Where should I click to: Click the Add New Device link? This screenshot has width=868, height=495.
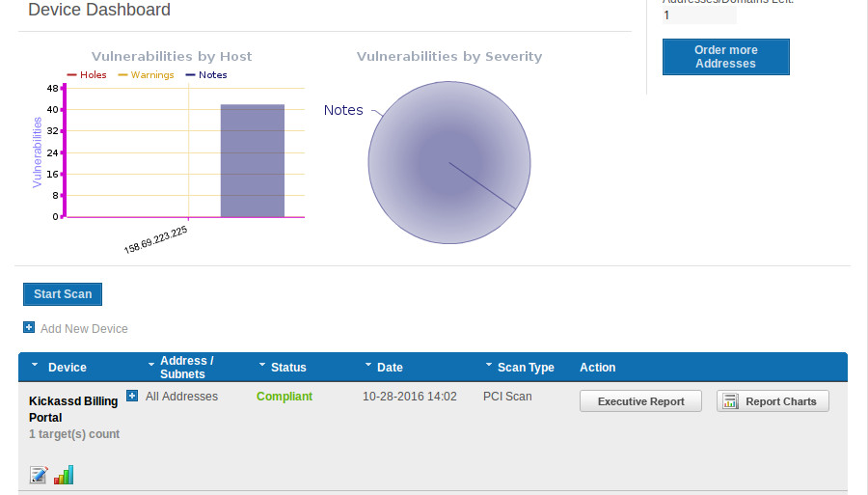tap(84, 329)
